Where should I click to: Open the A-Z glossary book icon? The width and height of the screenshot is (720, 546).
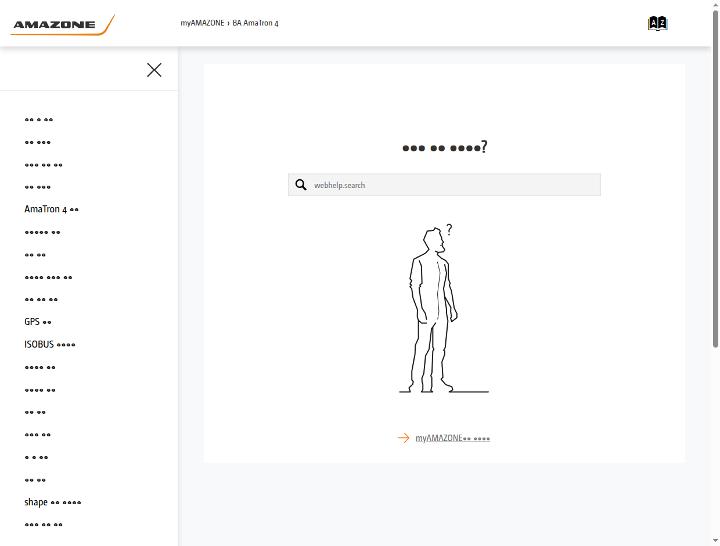pos(658,23)
